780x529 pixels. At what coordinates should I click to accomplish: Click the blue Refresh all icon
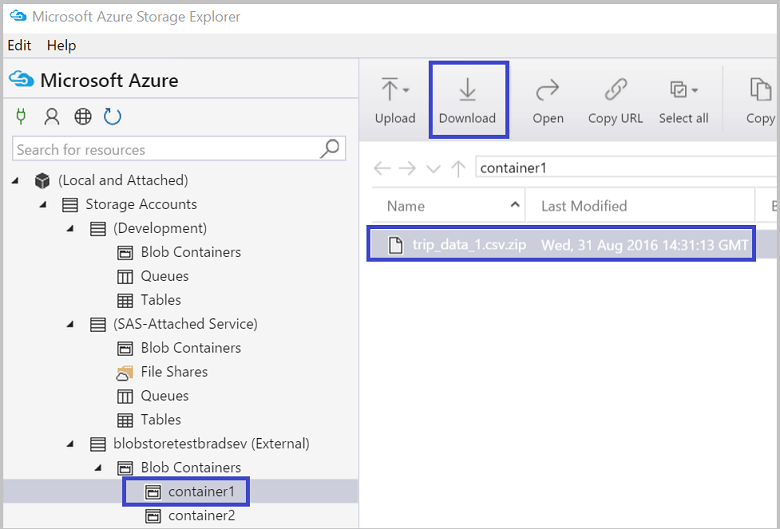(x=113, y=116)
